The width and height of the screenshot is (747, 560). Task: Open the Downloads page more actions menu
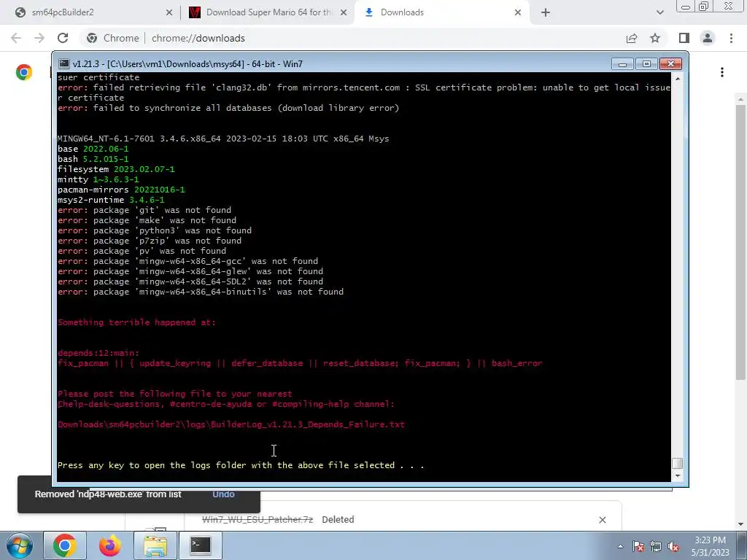pyautogui.click(x=722, y=72)
